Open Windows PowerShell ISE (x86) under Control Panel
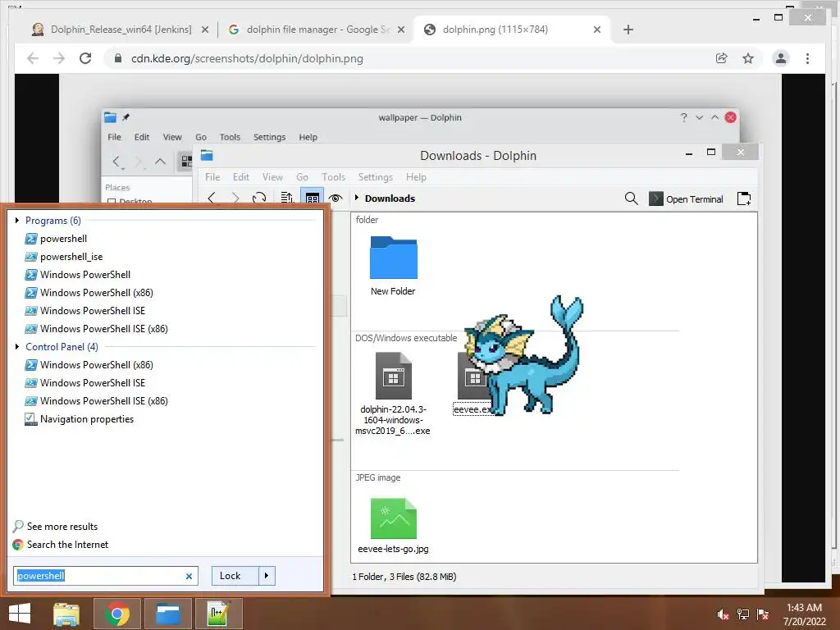The width and height of the screenshot is (840, 630). click(97, 400)
